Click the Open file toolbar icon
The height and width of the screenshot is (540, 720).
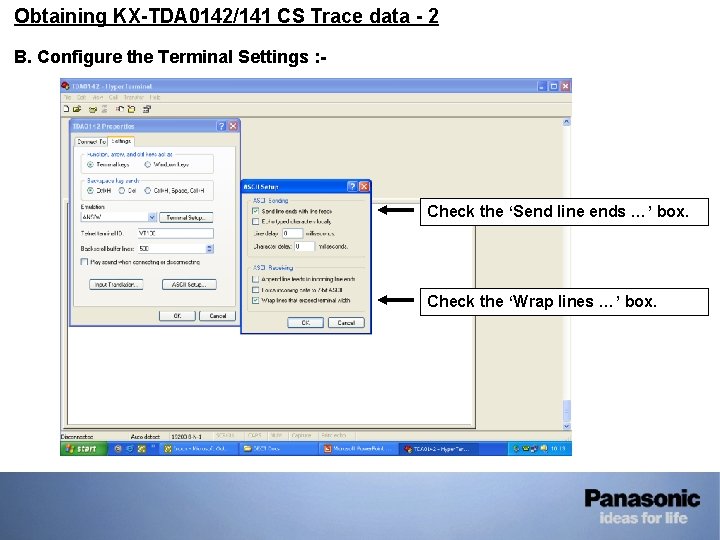pos(77,109)
